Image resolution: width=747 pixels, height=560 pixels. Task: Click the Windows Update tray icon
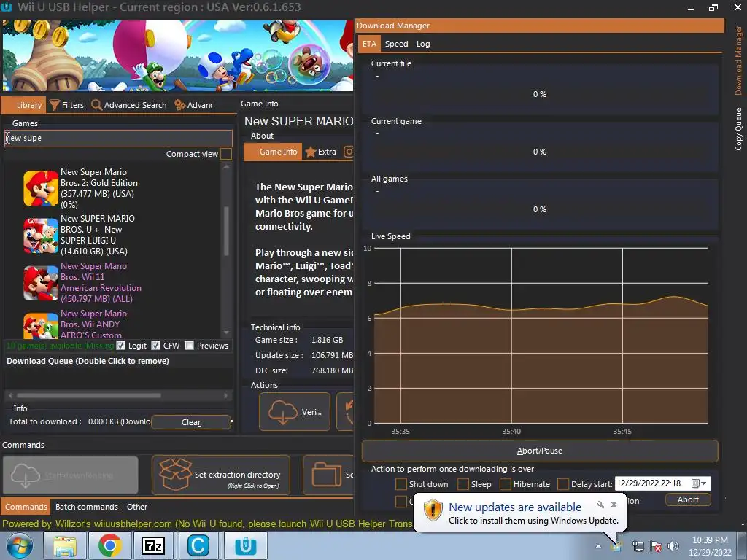pos(617,546)
